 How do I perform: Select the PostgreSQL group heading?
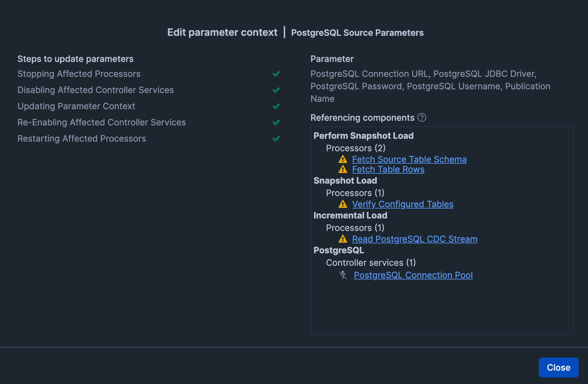(x=338, y=250)
